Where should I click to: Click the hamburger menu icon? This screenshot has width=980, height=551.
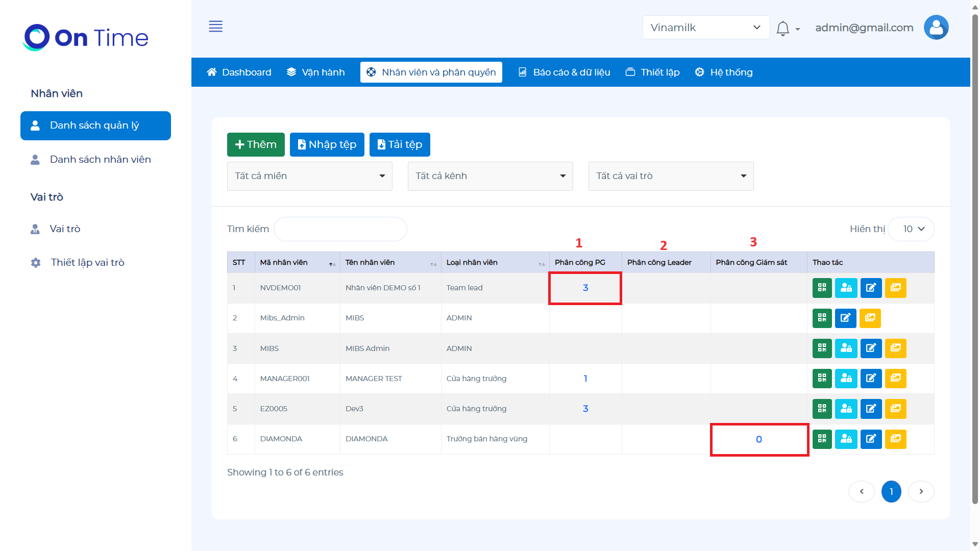(x=215, y=27)
